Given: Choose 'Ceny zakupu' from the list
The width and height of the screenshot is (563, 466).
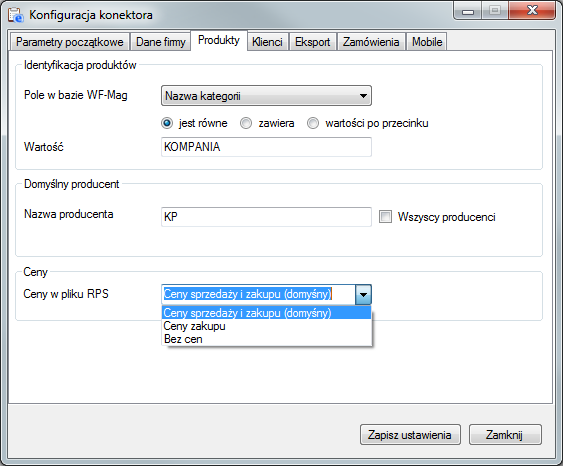Looking at the screenshot, I should (266, 326).
